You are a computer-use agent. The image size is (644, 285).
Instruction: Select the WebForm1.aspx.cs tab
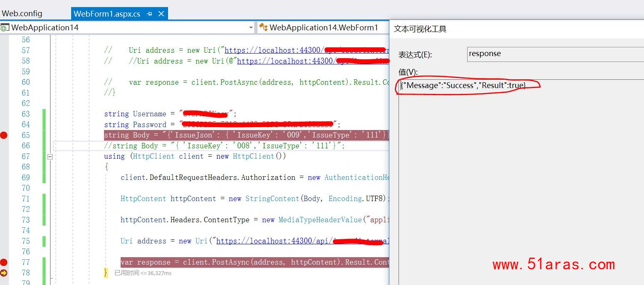click(x=107, y=14)
